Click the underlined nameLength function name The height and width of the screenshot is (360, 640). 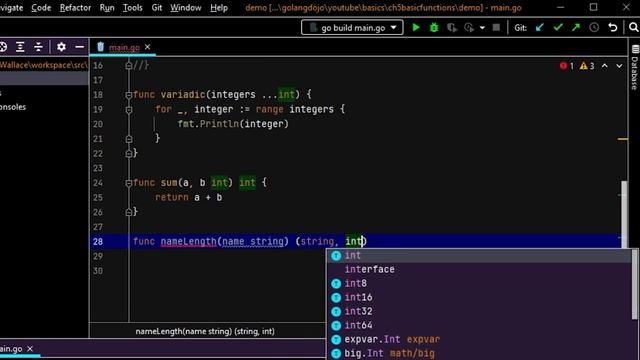point(189,242)
